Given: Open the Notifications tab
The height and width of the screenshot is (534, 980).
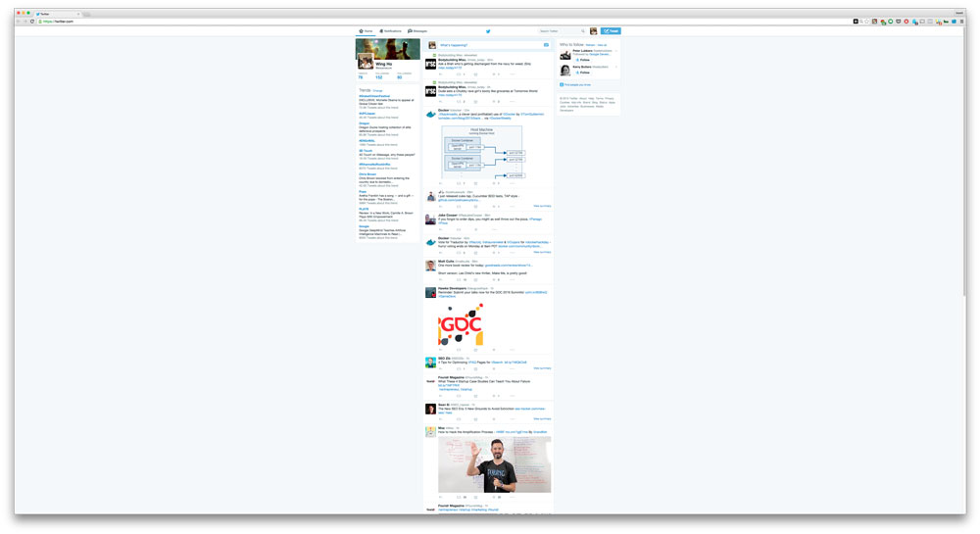Looking at the screenshot, I should click(x=391, y=30).
